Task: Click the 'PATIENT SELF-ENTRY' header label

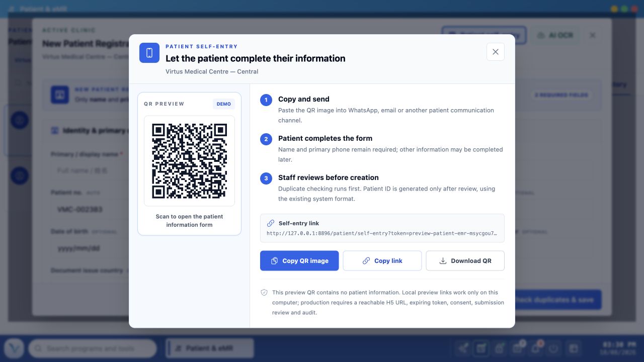Action: [x=202, y=46]
